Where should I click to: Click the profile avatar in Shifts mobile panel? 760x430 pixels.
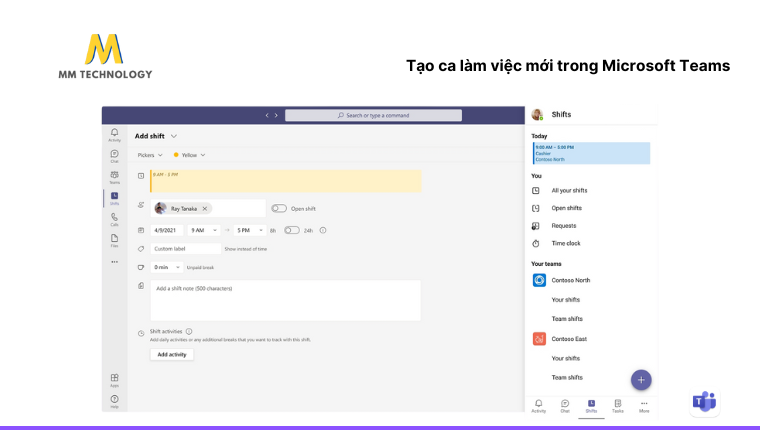point(538,114)
